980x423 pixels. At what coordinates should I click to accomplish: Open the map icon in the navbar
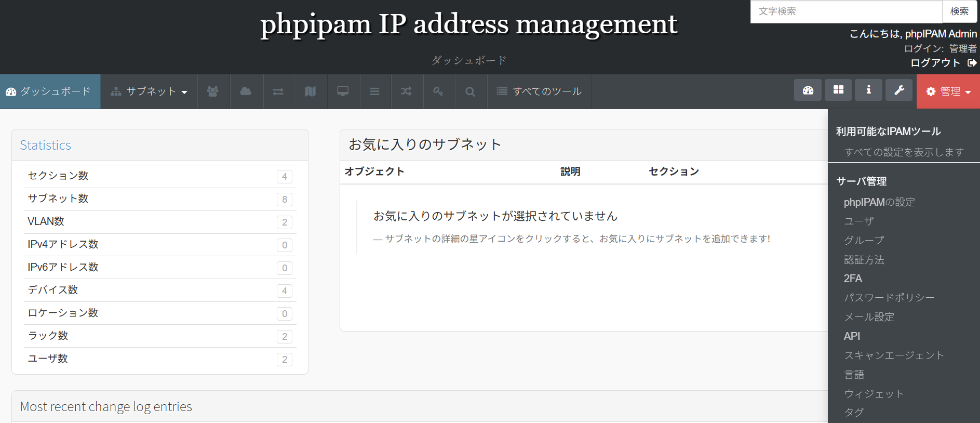pyautogui.click(x=311, y=91)
